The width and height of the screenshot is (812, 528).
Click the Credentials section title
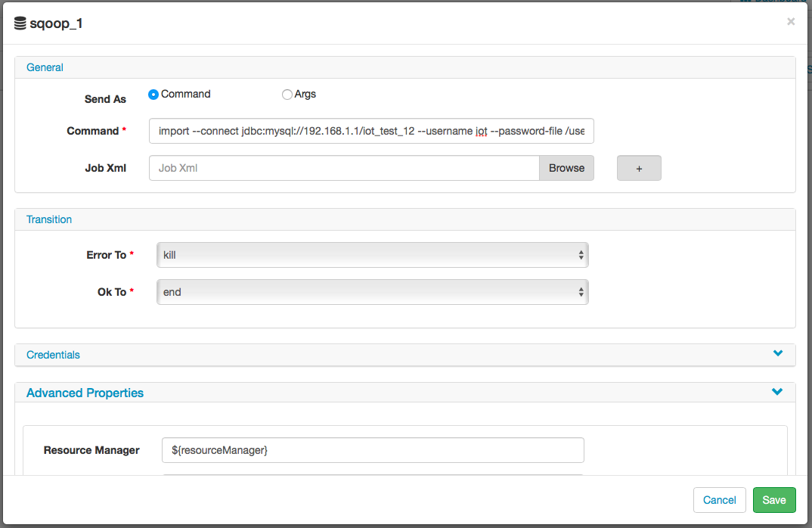pyautogui.click(x=54, y=355)
